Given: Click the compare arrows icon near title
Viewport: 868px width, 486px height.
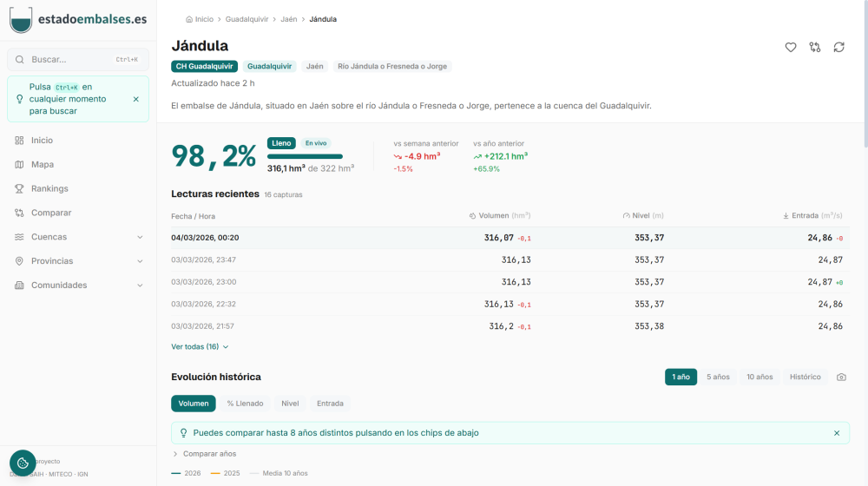Looking at the screenshot, I should [815, 48].
